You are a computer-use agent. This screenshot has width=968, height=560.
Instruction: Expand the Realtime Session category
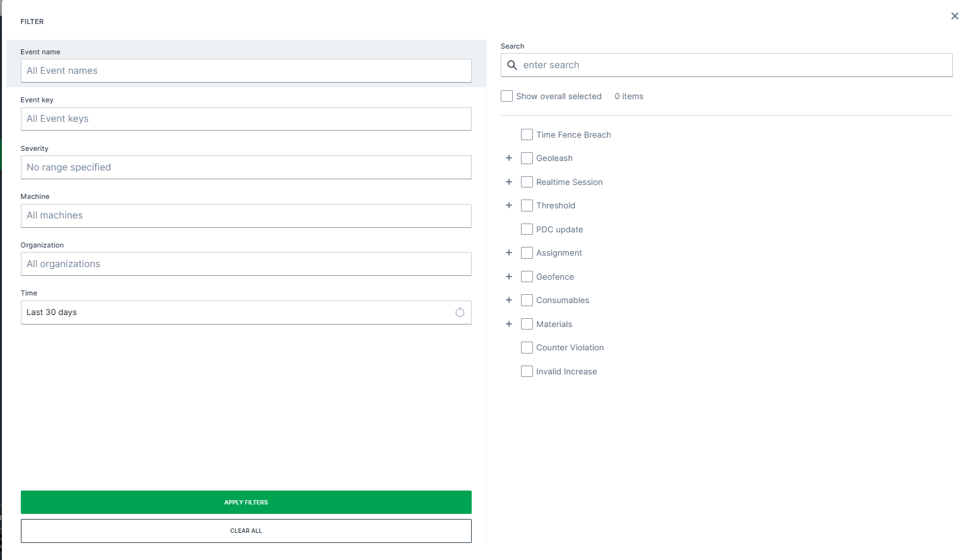(509, 182)
